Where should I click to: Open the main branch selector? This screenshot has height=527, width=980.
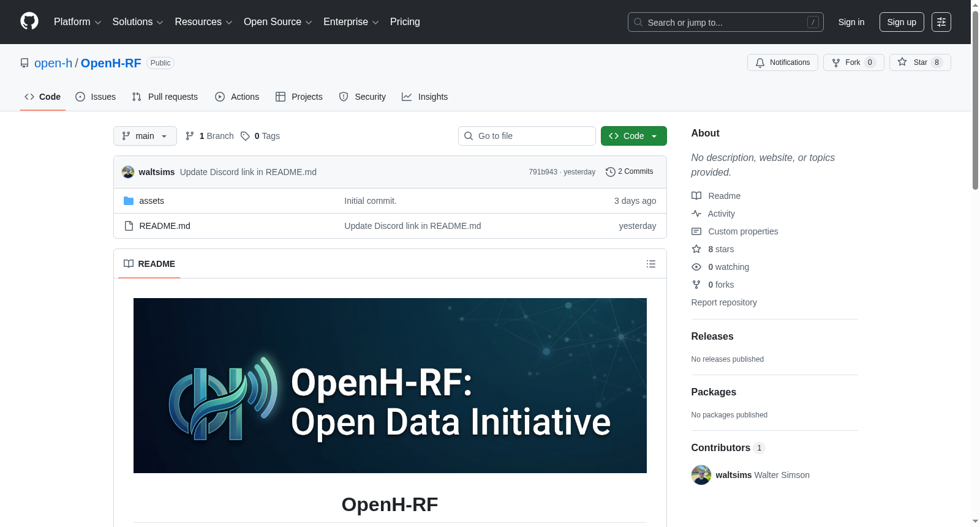(145, 136)
